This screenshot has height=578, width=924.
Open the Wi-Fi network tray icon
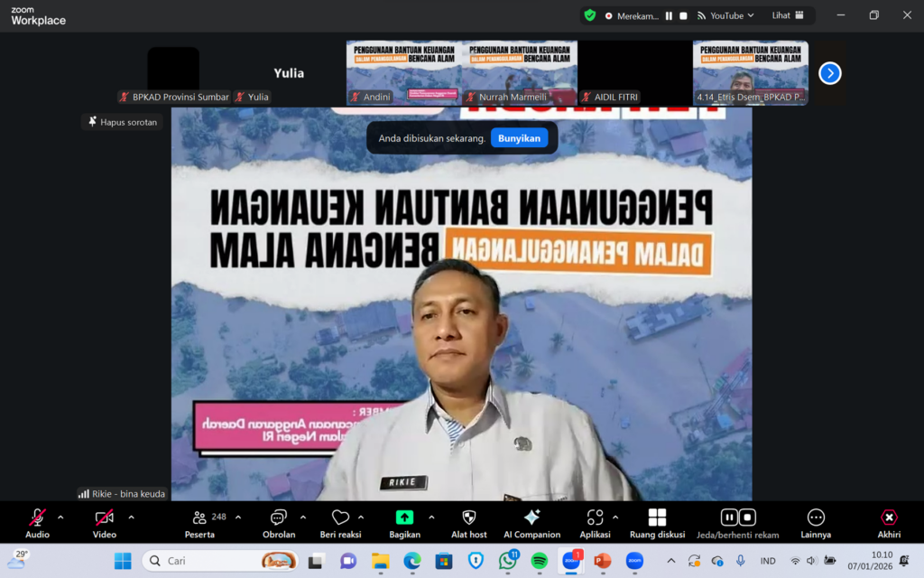pyautogui.click(x=795, y=561)
